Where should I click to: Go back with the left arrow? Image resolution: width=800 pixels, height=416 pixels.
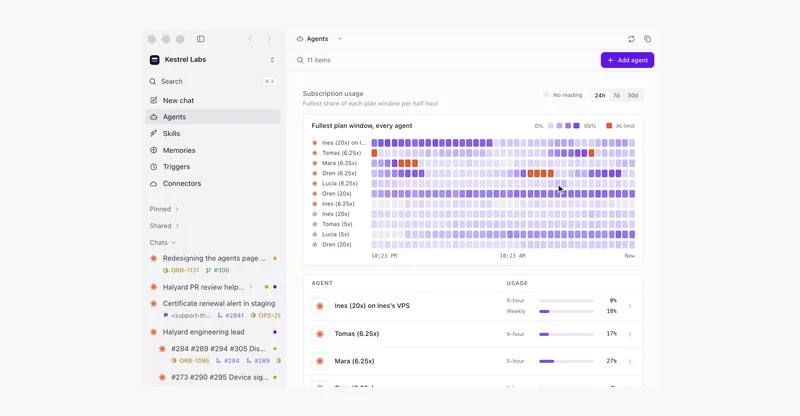(250, 39)
